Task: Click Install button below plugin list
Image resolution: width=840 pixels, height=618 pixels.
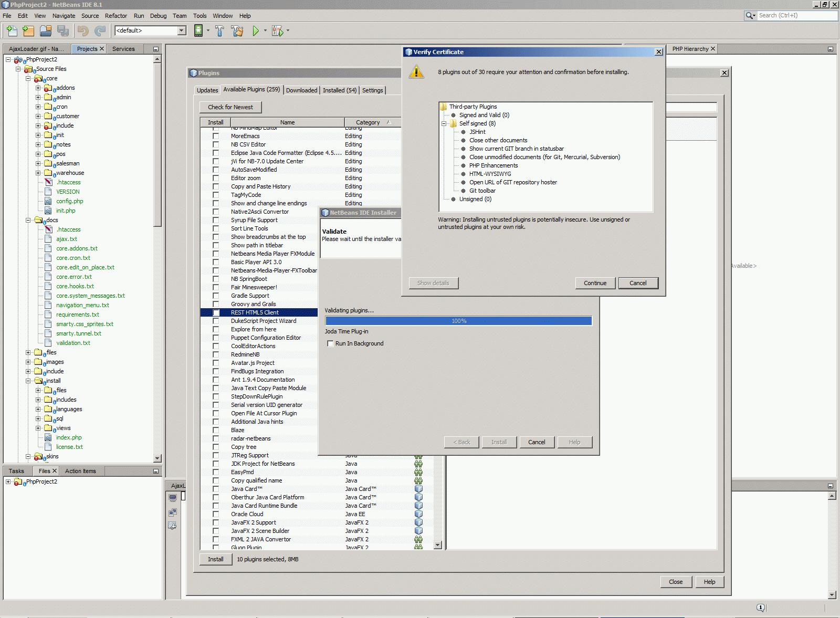Action: pos(215,559)
